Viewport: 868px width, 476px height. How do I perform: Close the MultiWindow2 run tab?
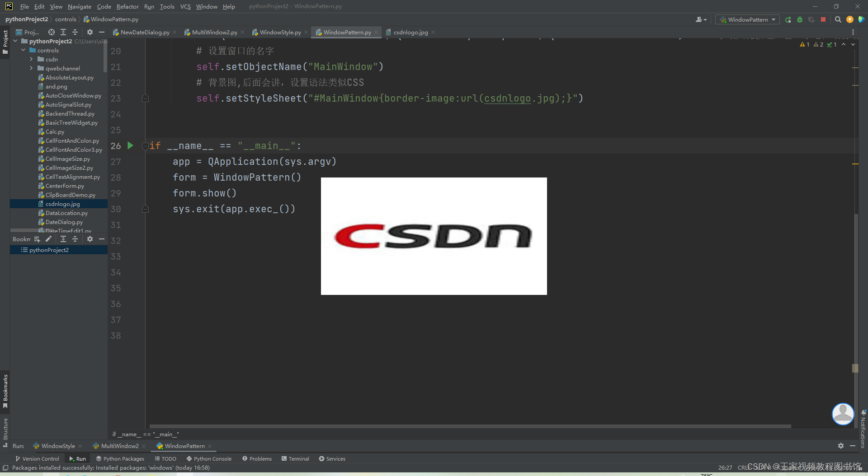tap(144, 446)
